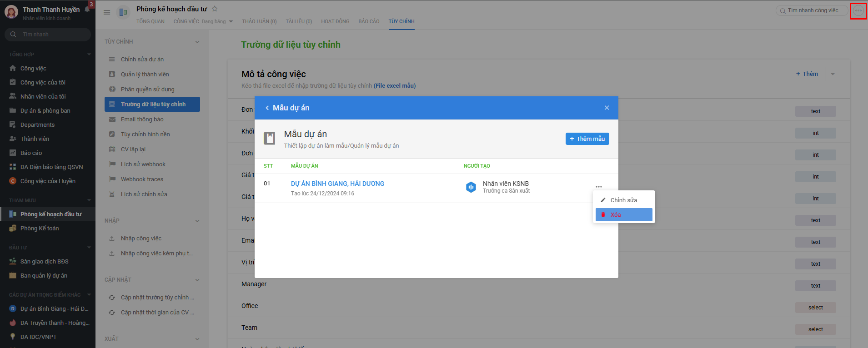Open the Thanh Thanh Huyền avatar
The width and height of the screenshot is (868, 348).
click(x=11, y=12)
